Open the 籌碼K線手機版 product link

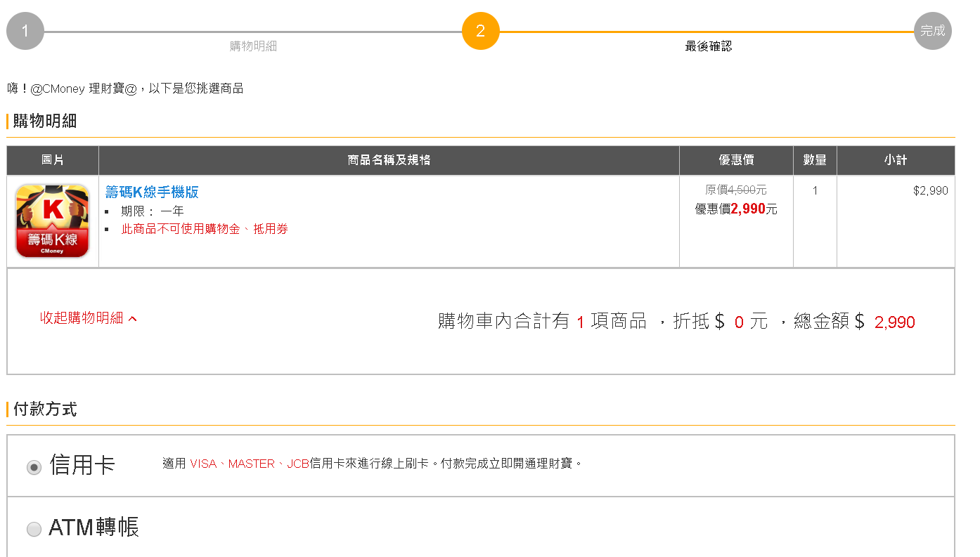(152, 192)
